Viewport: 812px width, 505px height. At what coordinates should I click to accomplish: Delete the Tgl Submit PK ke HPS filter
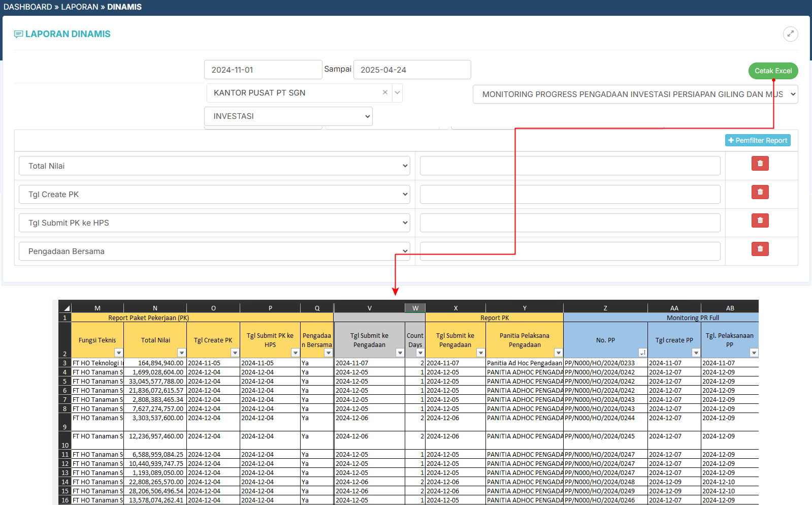760,220
